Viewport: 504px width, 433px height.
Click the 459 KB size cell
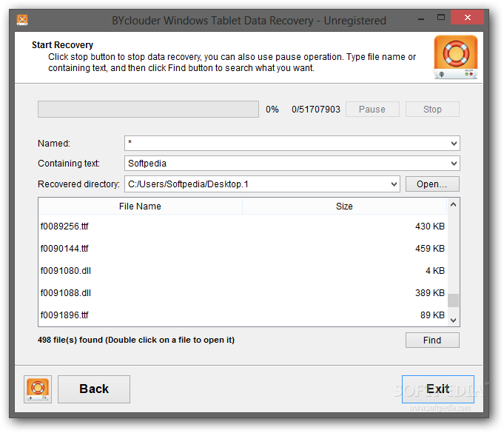[x=430, y=249]
